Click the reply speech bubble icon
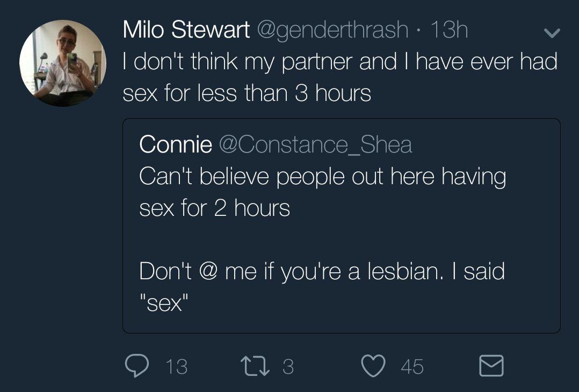This screenshot has height=392, width=579. tap(136, 366)
